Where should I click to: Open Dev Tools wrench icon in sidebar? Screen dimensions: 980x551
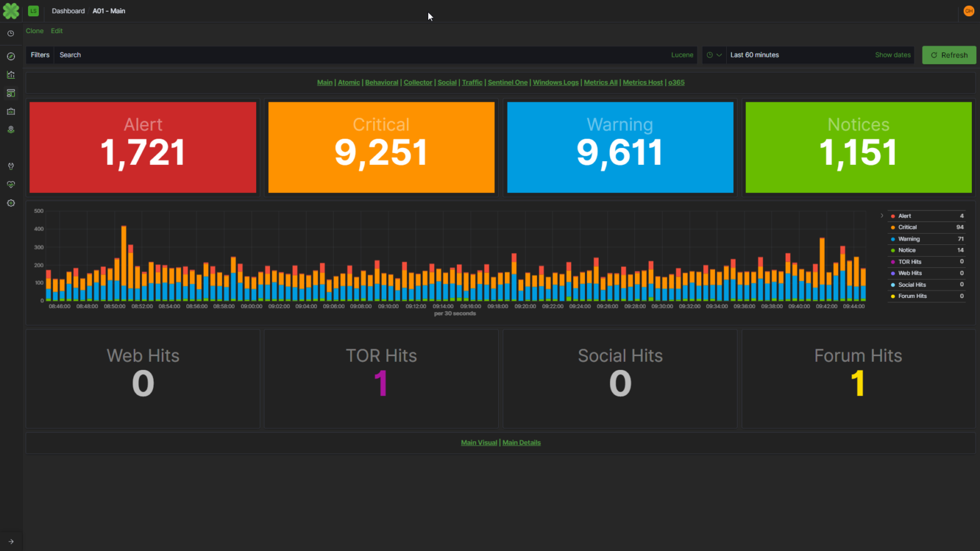click(x=11, y=166)
